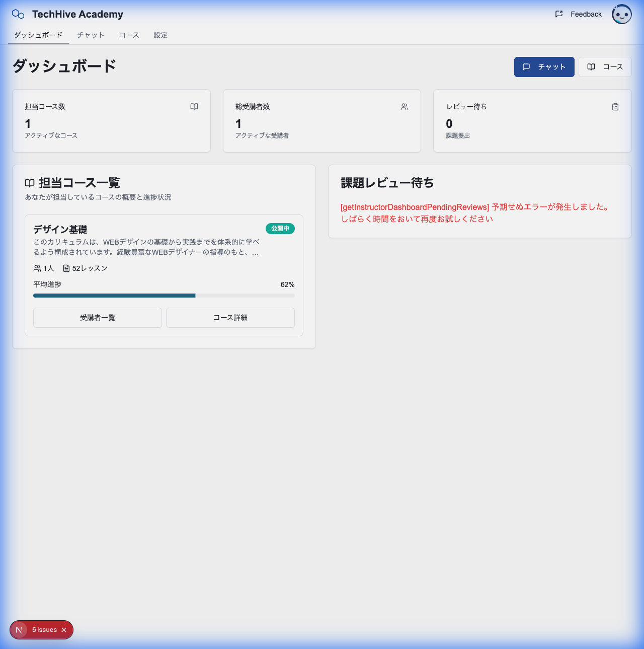
Task: Click the デザイン基礎 course title
Action: [x=60, y=230]
